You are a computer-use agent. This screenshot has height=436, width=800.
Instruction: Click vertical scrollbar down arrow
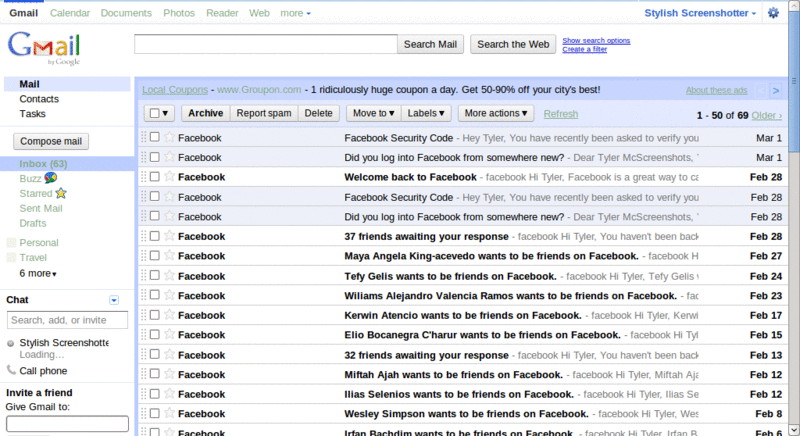pos(794,429)
